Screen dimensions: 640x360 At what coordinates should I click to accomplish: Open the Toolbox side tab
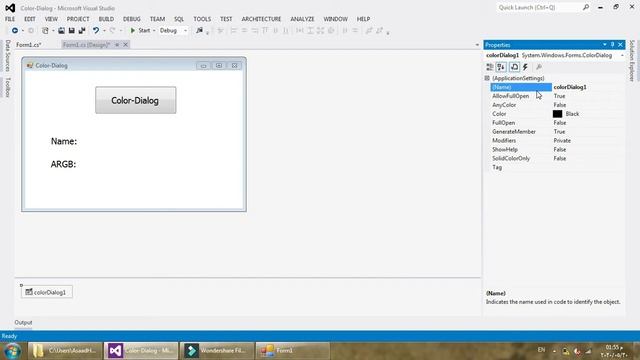click(8, 87)
